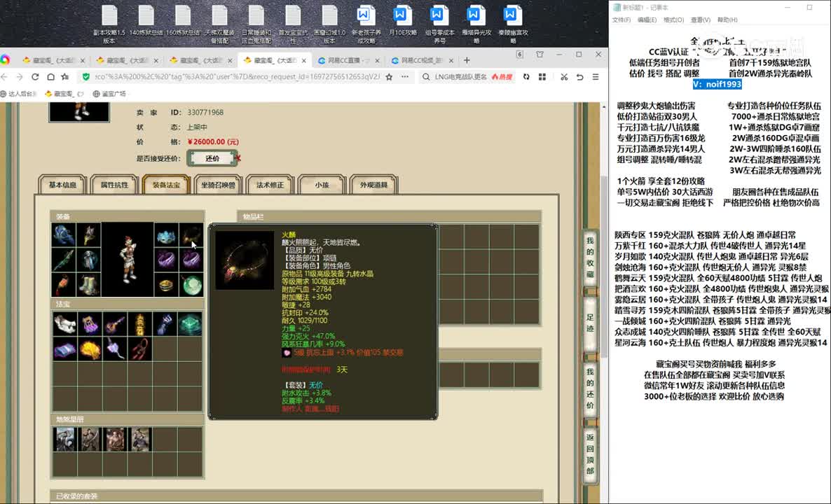Click the blue mask equipment icon
The height and width of the screenshot is (504, 831).
[167, 235]
